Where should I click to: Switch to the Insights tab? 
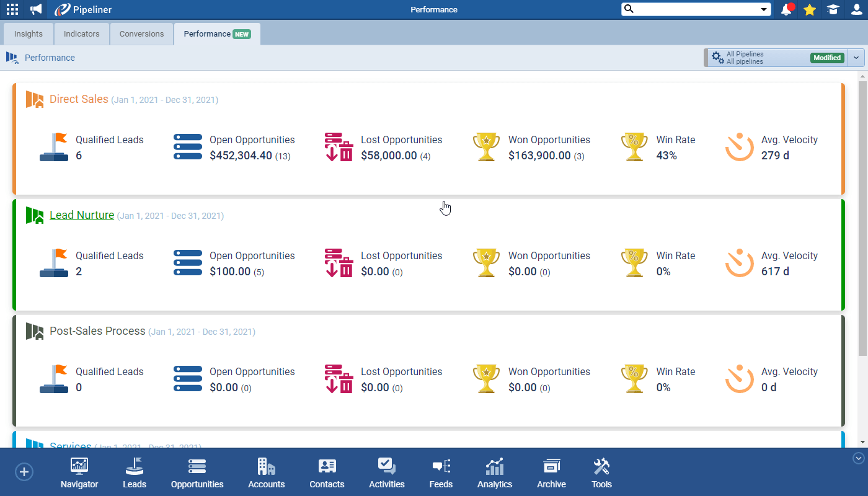[x=29, y=34]
